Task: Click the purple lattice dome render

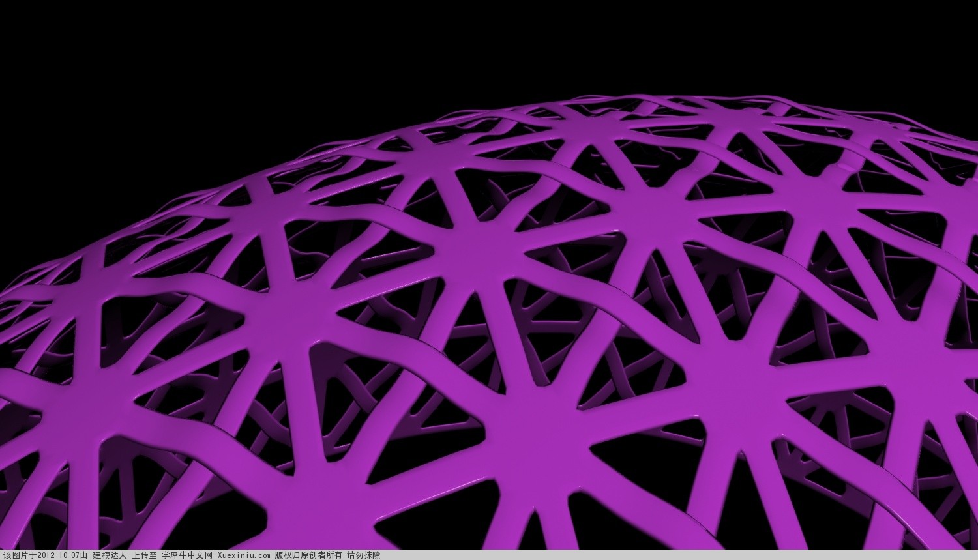Action: click(x=489, y=323)
